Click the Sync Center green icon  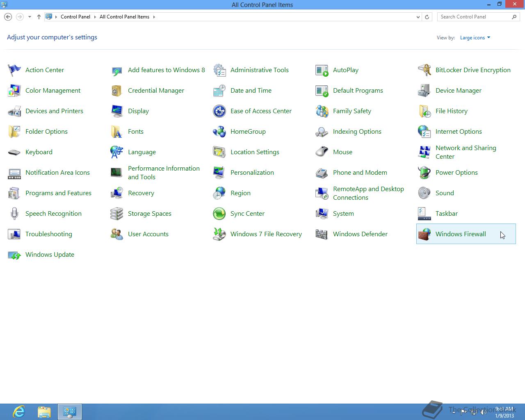coord(219,214)
